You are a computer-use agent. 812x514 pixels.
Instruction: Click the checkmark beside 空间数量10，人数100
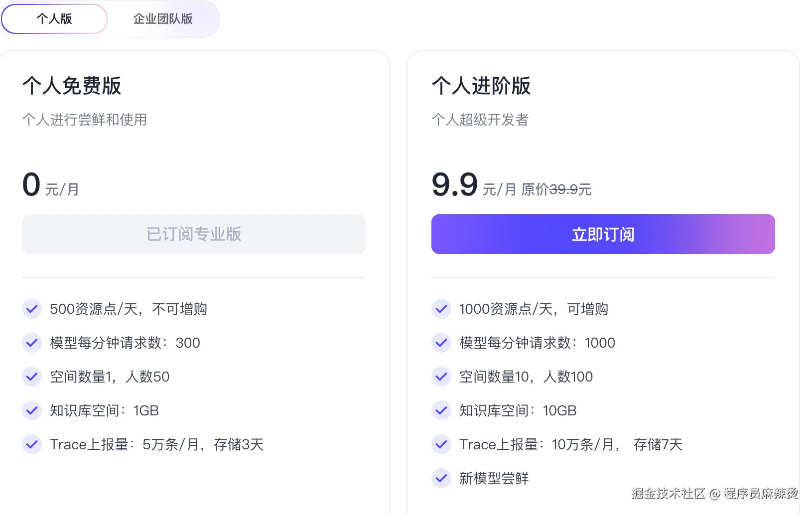pos(441,377)
